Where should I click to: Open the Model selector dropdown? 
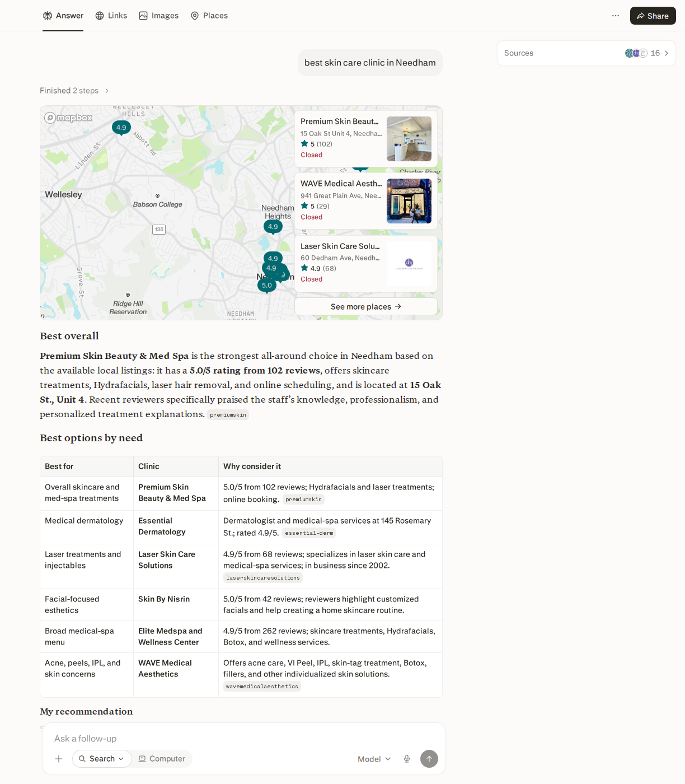(374, 759)
